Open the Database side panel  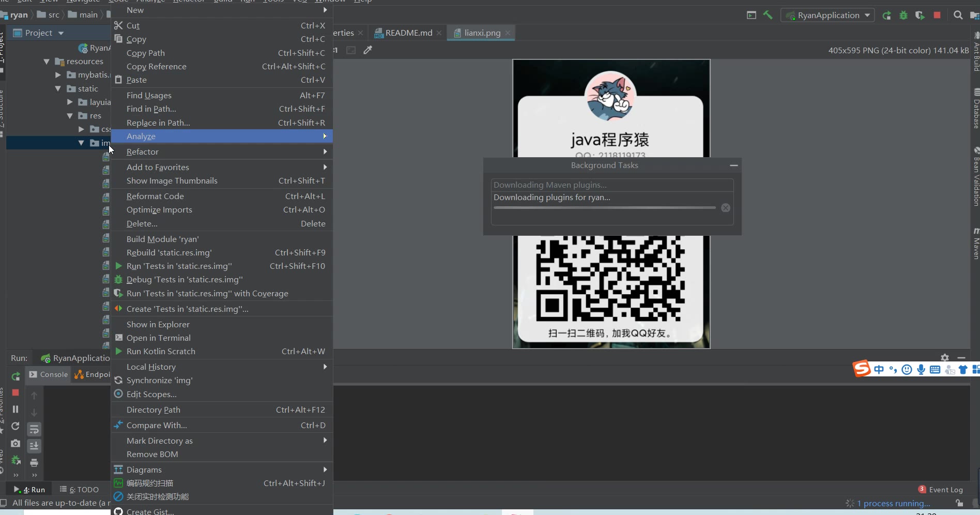(x=976, y=109)
